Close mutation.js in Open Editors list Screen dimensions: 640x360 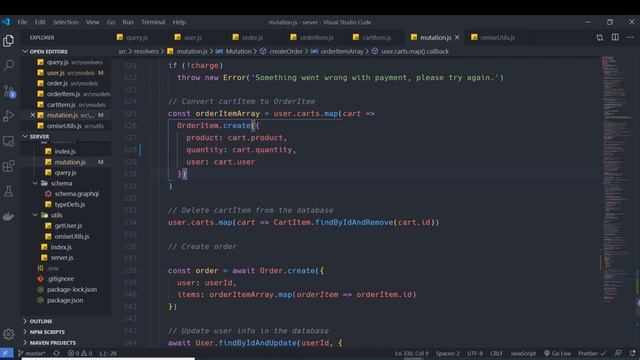[x=33, y=115]
